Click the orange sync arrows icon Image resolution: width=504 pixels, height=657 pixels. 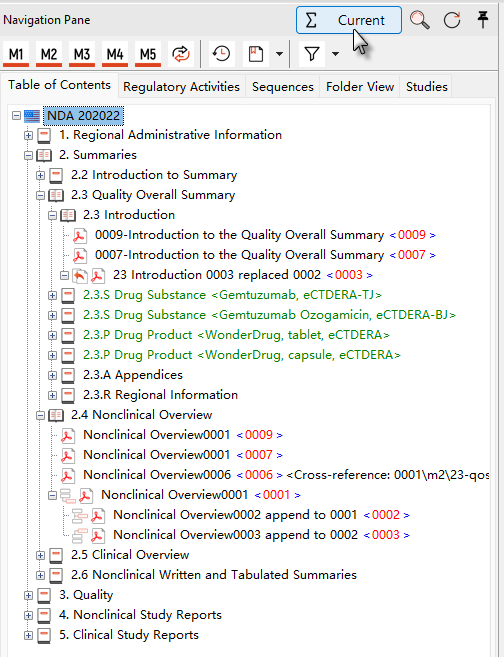(x=181, y=54)
